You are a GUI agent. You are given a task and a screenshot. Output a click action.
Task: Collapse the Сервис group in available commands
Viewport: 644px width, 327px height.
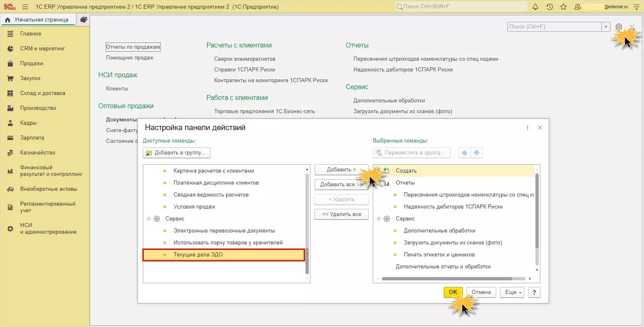point(149,219)
